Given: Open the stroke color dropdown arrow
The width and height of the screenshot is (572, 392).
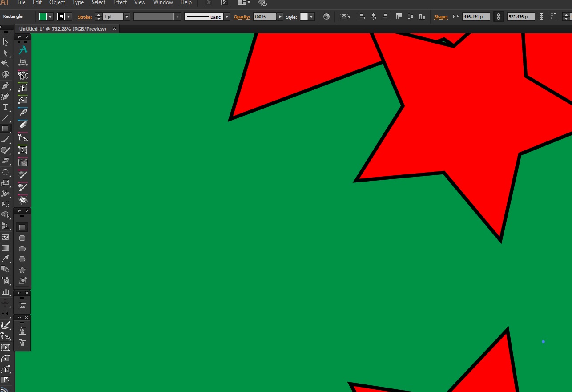Looking at the screenshot, I should point(68,17).
